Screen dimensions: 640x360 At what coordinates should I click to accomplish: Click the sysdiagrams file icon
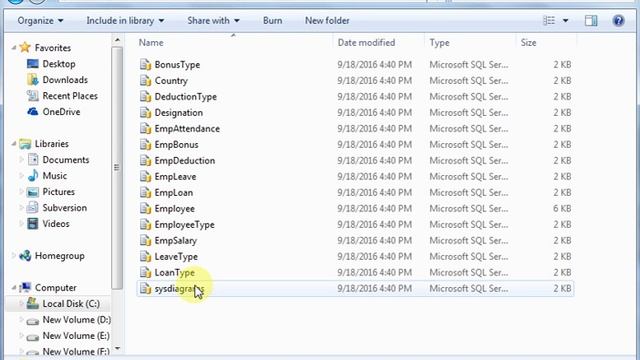click(145, 288)
